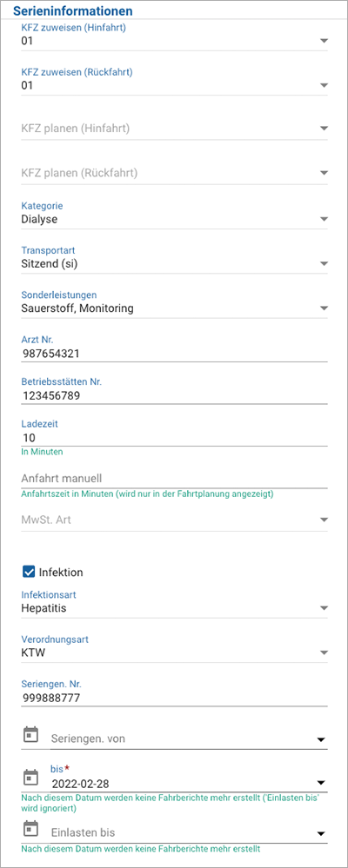
Task: Open the bis date 2022-02-28 picker arrow
Action: [x=320, y=783]
